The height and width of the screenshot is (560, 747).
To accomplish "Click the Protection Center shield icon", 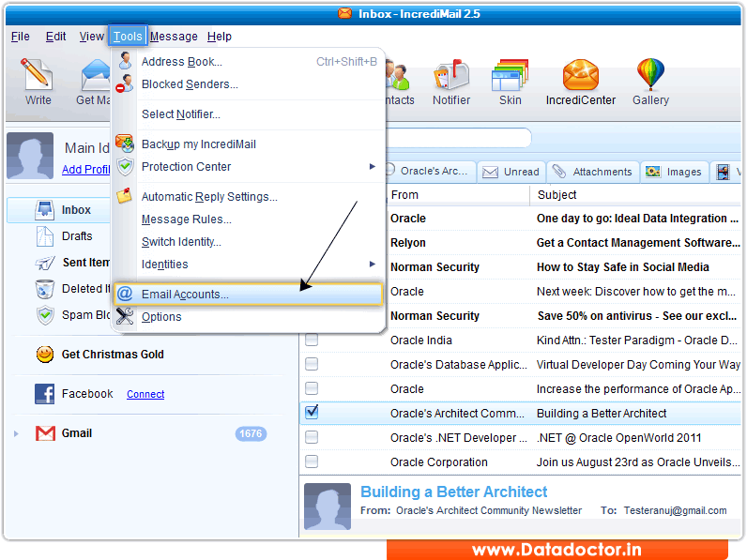I will [126, 166].
